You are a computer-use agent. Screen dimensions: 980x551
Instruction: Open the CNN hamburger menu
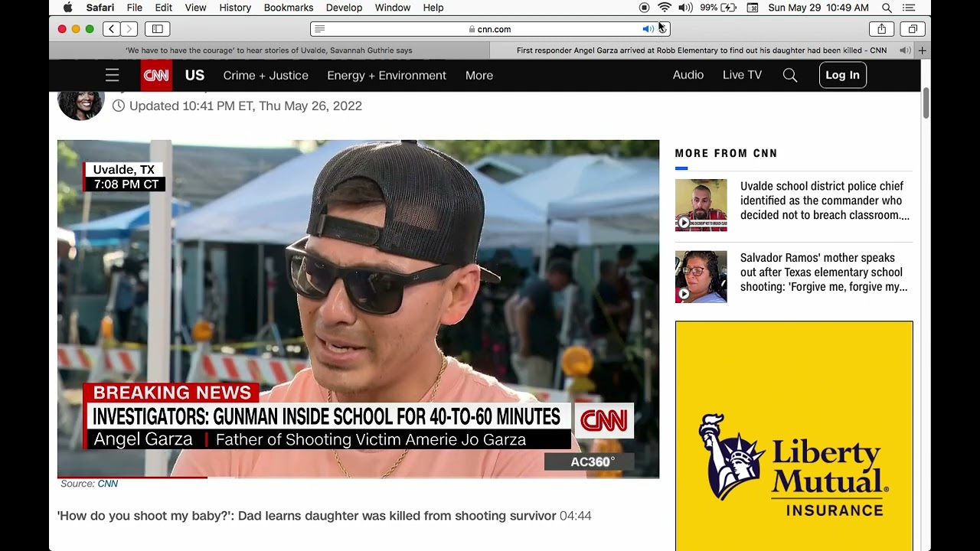[113, 75]
